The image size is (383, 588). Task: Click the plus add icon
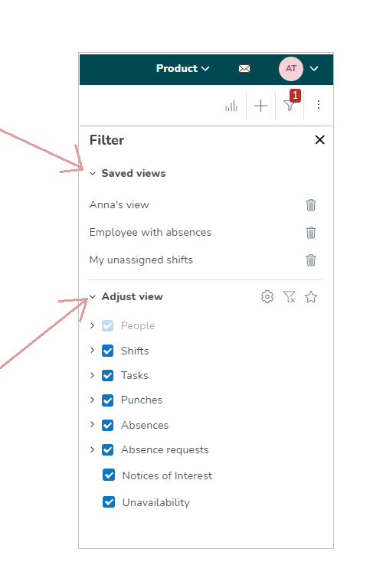[x=260, y=106]
